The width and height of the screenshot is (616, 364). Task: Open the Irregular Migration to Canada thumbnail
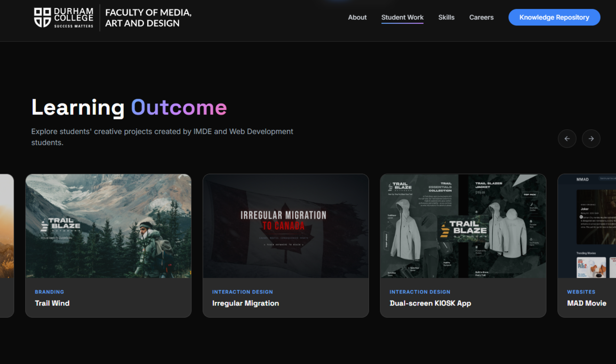[286, 226]
